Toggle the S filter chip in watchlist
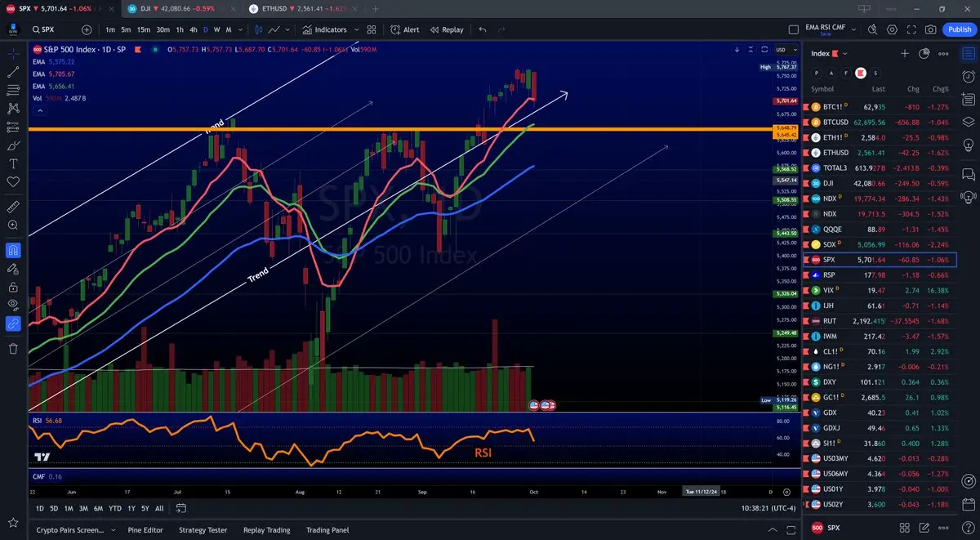Image resolution: width=980 pixels, height=540 pixels. click(x=875, y=73)
